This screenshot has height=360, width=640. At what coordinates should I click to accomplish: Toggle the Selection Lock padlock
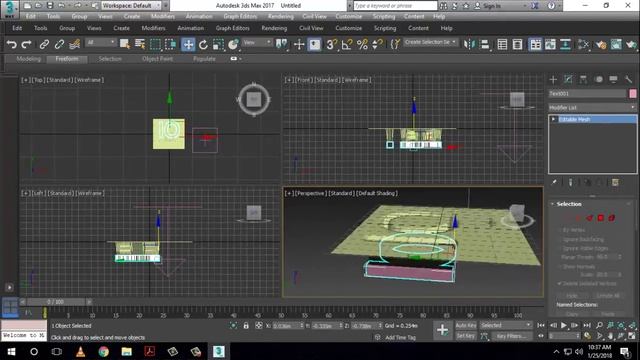click(246, 325)
